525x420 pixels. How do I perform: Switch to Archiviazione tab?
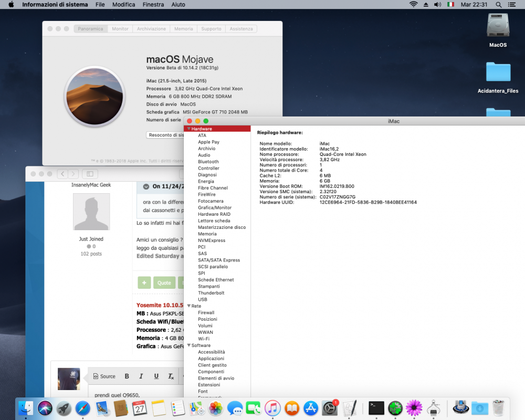pyautogui.click(x=151, y=29)
